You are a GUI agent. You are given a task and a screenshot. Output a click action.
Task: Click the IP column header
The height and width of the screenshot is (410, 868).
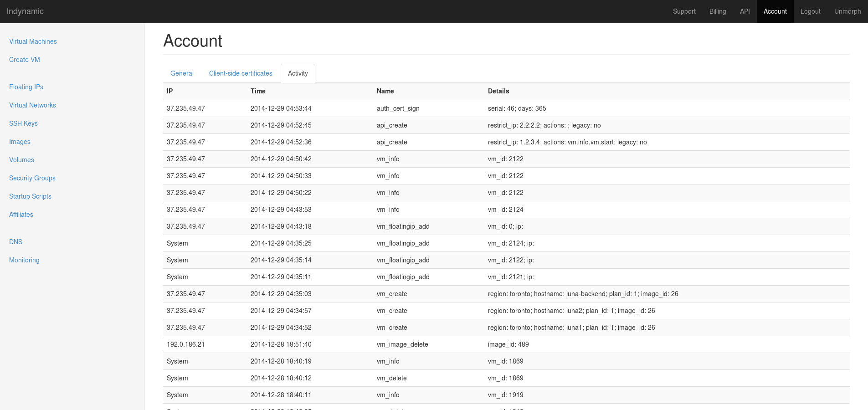[169, 91]
